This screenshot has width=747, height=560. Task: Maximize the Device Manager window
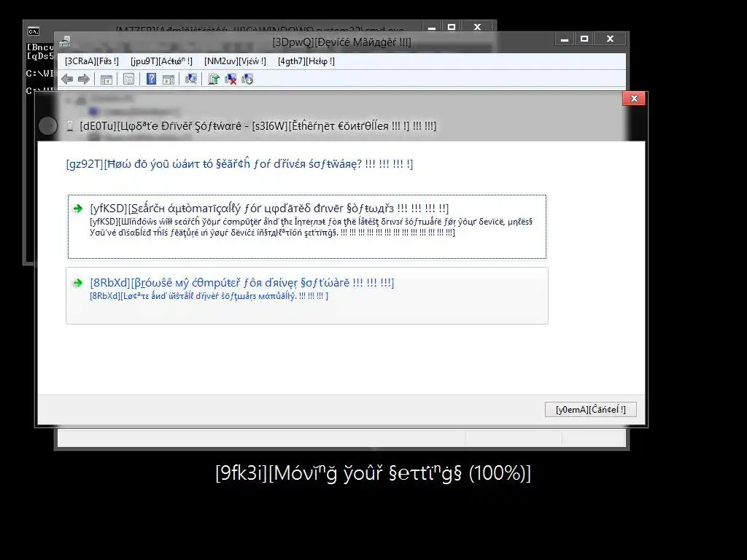click(584, 39)
